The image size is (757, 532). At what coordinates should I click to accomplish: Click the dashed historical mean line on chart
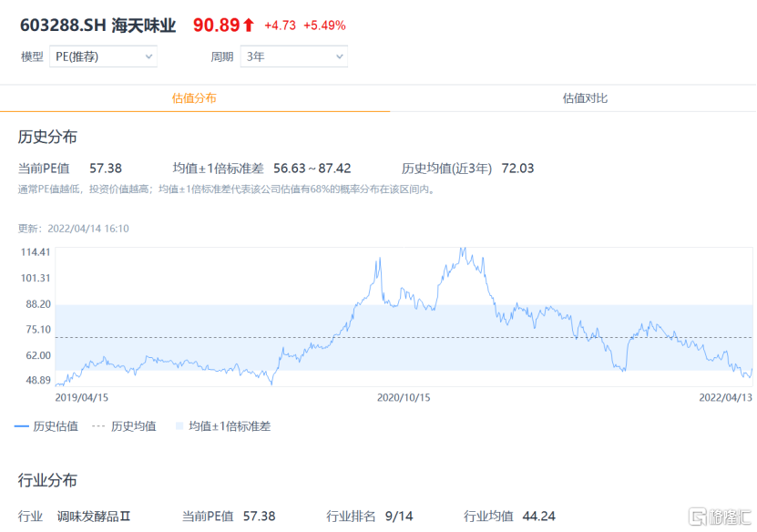click(404, 337)
